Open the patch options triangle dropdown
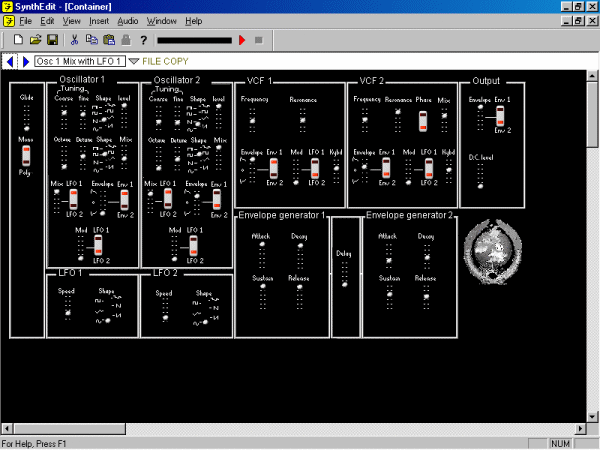 coord(133,62)
